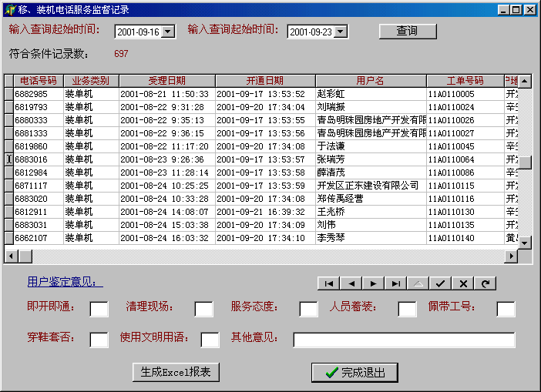Jump to last record in navigator
The height and width of the screenshot is (392, 541).
point(395,283)
